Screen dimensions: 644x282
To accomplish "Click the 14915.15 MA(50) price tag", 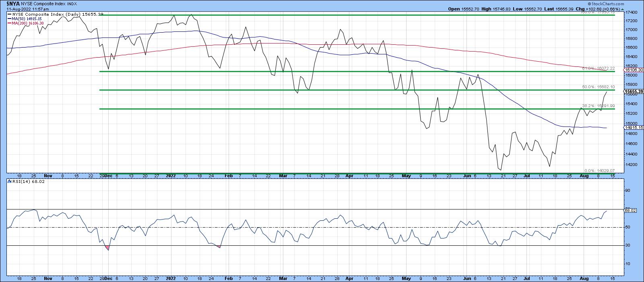I will [634, 128].
